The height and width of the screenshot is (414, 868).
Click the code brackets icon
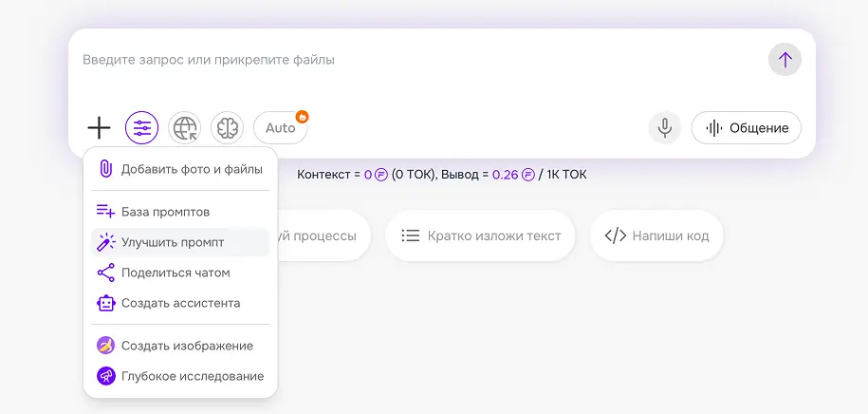[x=615, y=236]
